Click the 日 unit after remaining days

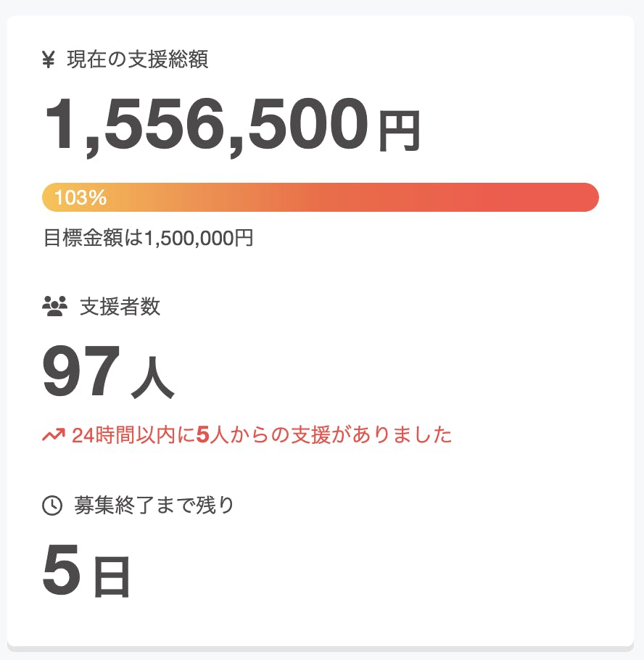[112, 577]
